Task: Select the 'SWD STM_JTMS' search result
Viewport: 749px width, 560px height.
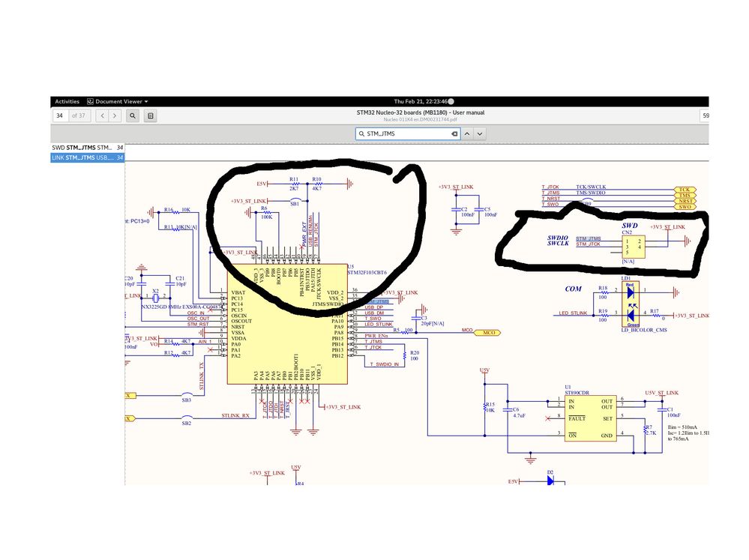Action: tap(88, 148)
